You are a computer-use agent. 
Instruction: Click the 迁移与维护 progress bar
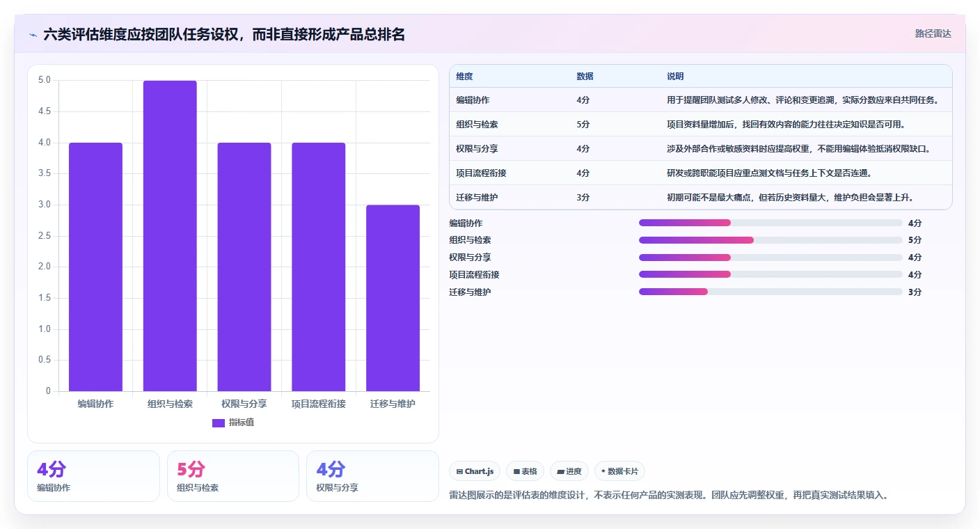tap(770, 292)
